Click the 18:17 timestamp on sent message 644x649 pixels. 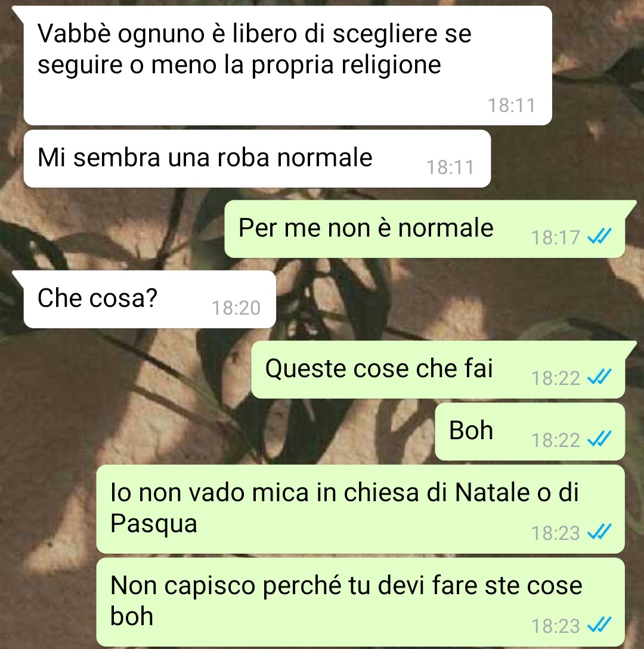pos(555,237)
